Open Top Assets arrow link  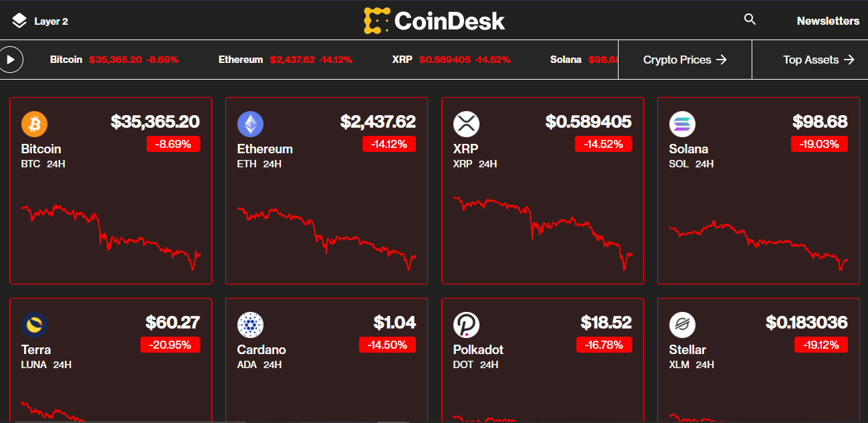[x=819, y=60]
